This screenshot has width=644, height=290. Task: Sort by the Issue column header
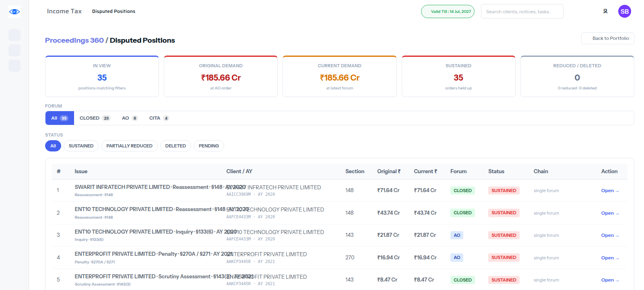click(x=81, y=171)
